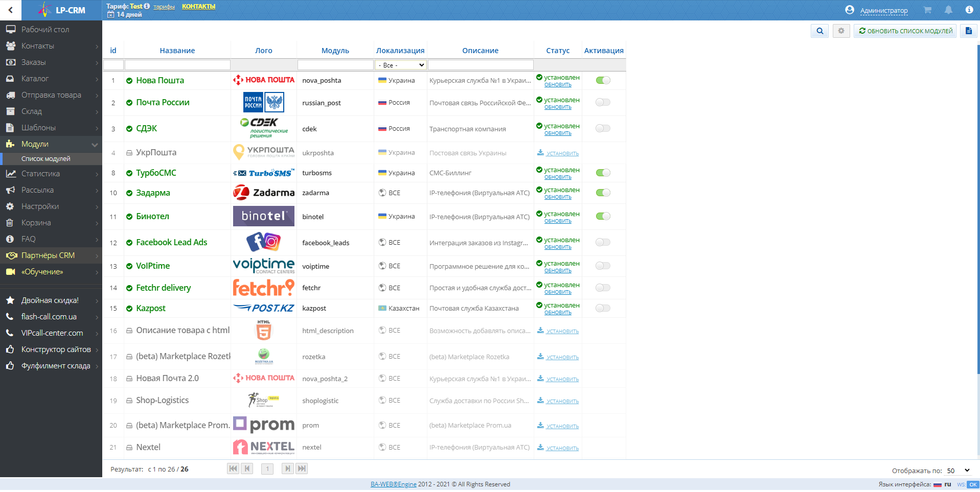Click the fetchr logo
The image size is (980, 492).
264,288
